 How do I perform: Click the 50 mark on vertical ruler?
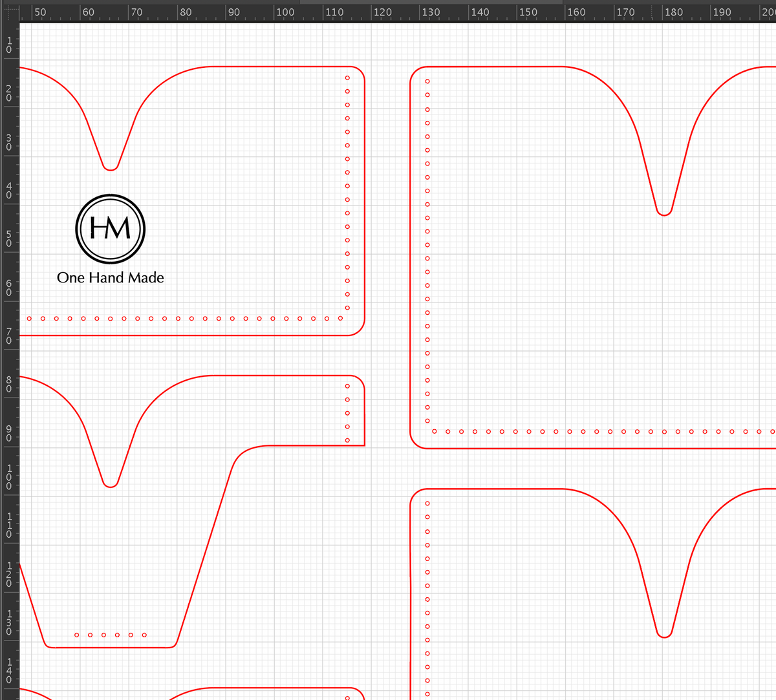9,239
